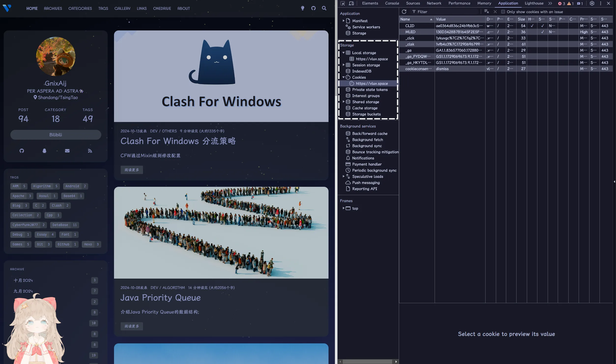The height and width of the screenshot is (364, 616).
Task: Click the DataBase tag
Action: coord(65,225)
